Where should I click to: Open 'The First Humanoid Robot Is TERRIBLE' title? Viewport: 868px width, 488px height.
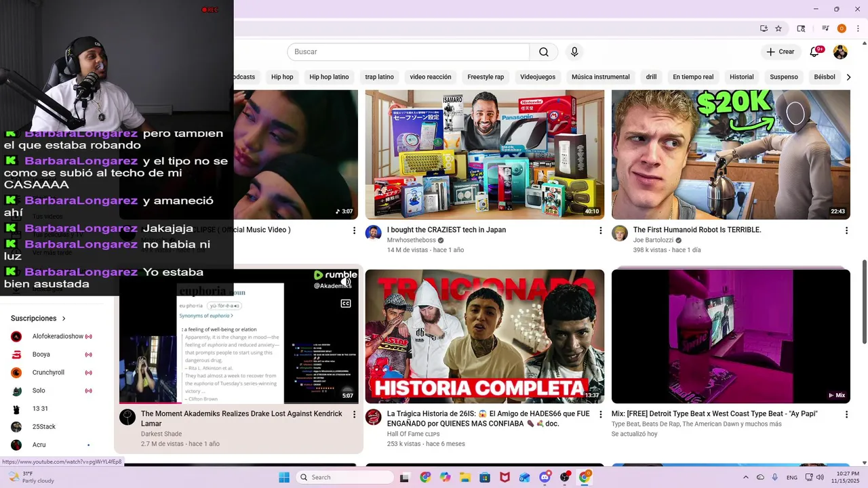pos(697,230)
